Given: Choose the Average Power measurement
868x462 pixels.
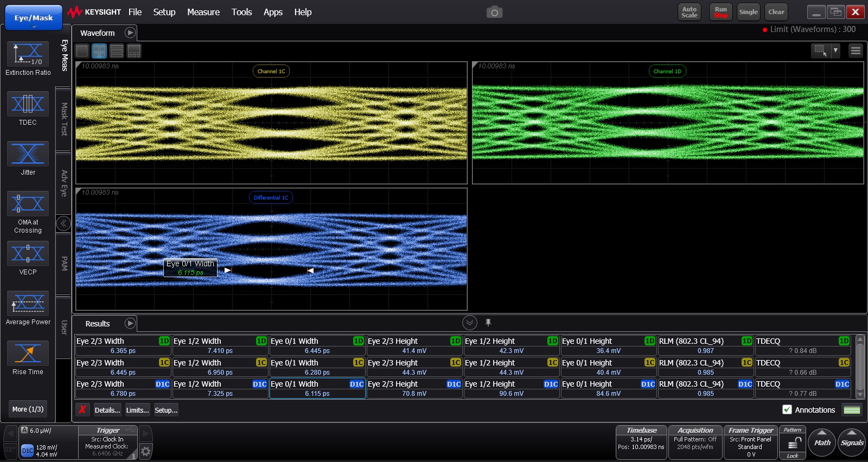Looking at the screenshot, I should click(x=28, y=304).
